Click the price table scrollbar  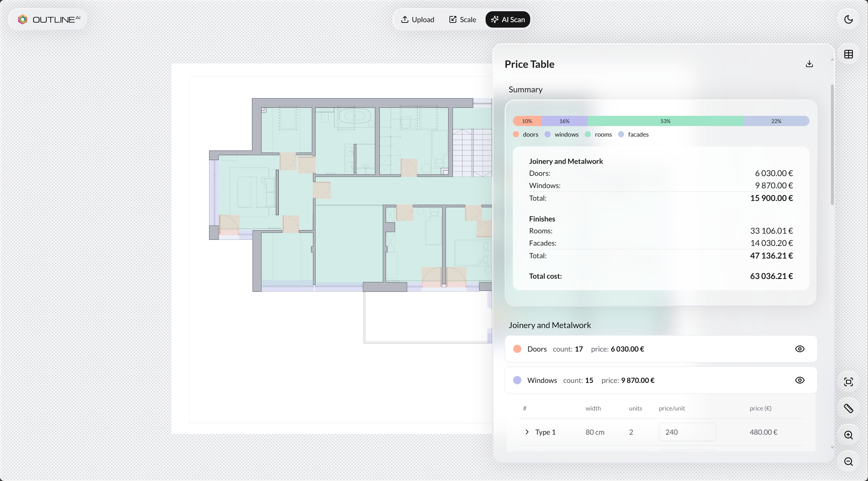tap(832, 145)
